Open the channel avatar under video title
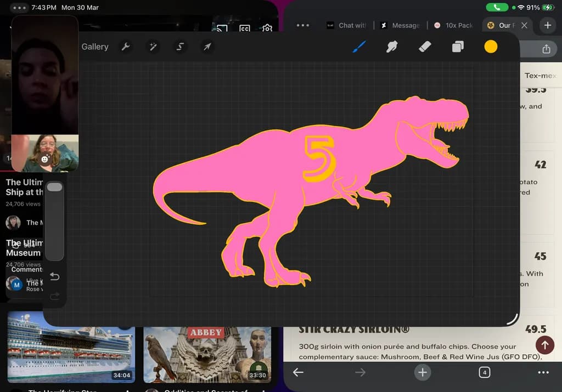 [x=13, y=222]
